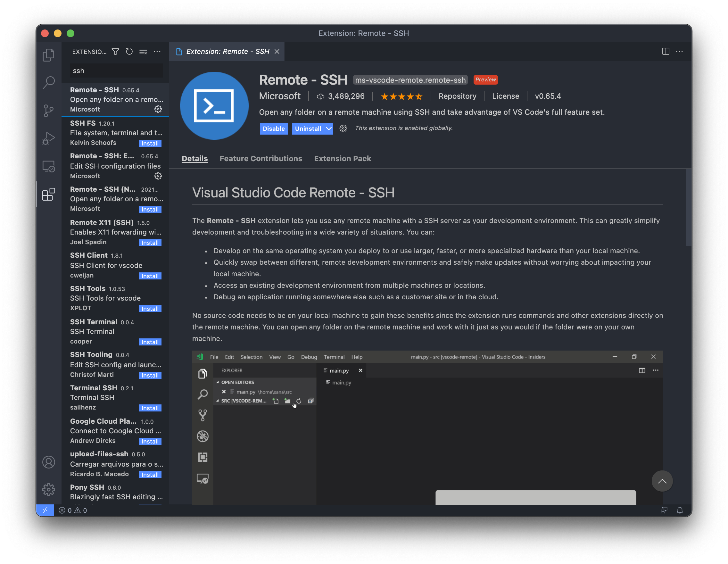Click the five-star rating

click(402, 96)
